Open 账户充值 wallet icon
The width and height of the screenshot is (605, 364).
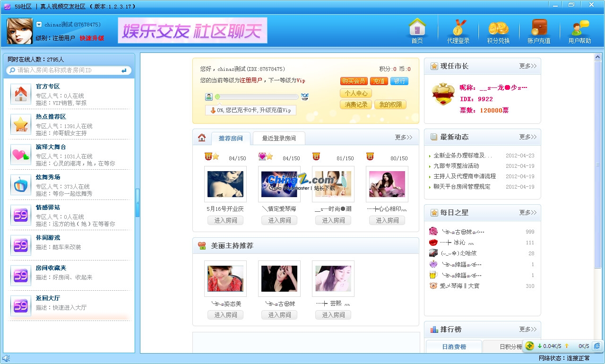(x=539, y=27)
